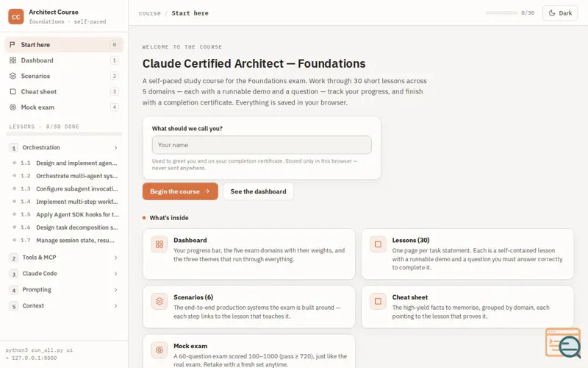Click the number 1 badge next to Dashboard
Image resolution: width=588 pixels, height=368 pixels.
coord(115,60)
